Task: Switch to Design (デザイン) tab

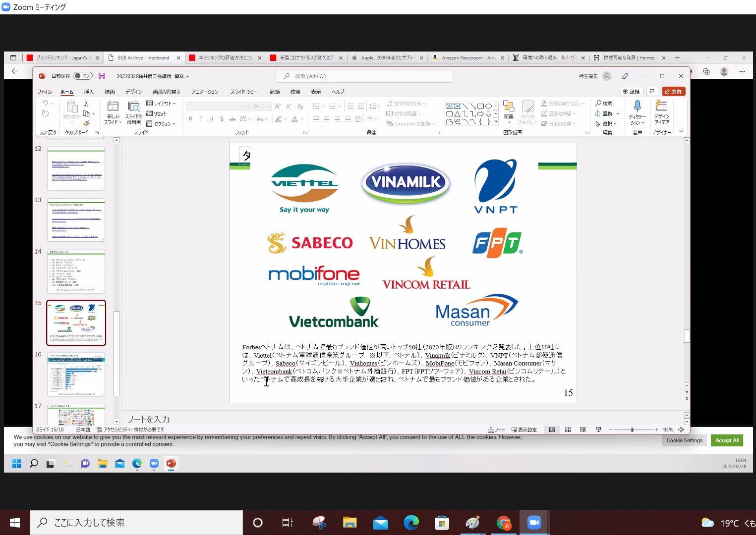Action: coord(133,92)
